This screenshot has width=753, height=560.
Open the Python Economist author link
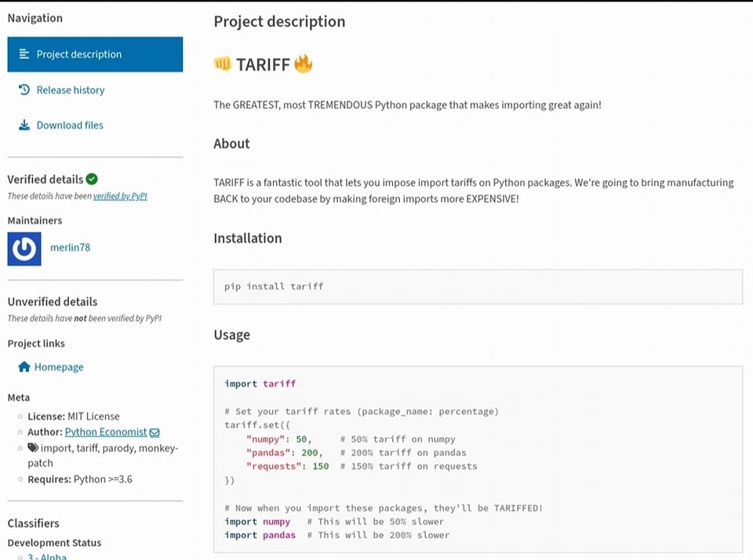click(106, 432)
